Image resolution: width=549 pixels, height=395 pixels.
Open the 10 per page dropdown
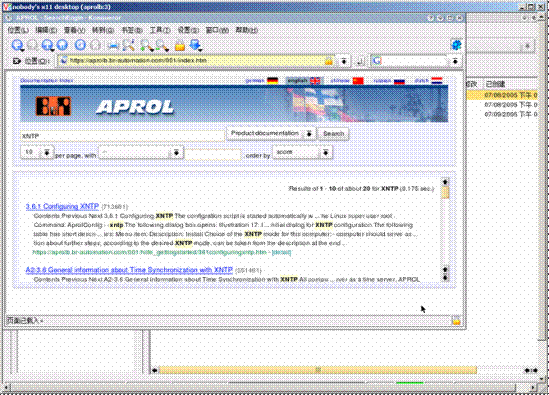(37, 152)
